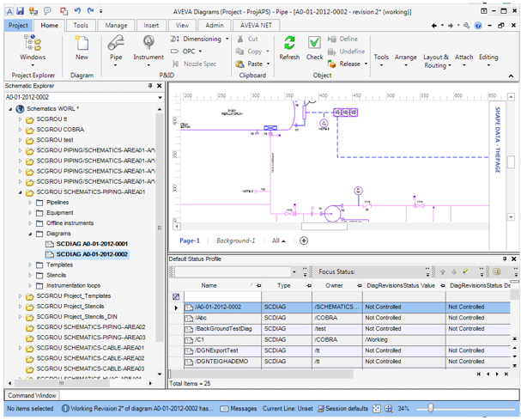Add a new page with the plus icon

[x=304, y=240]
